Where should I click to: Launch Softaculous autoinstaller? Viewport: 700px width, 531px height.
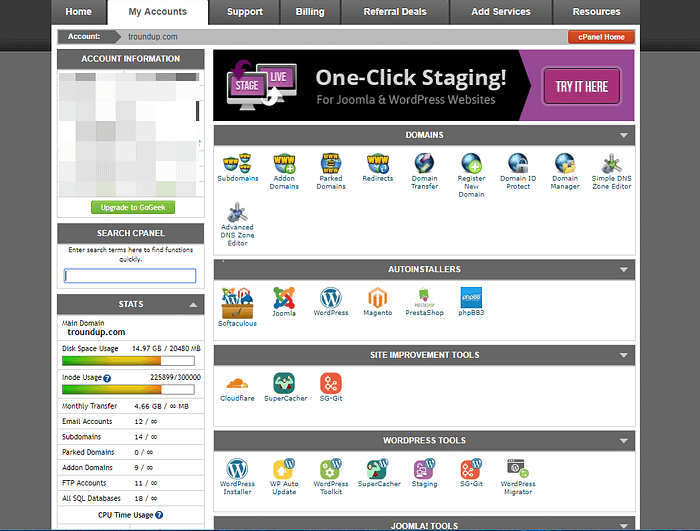[x=238, y=307]
